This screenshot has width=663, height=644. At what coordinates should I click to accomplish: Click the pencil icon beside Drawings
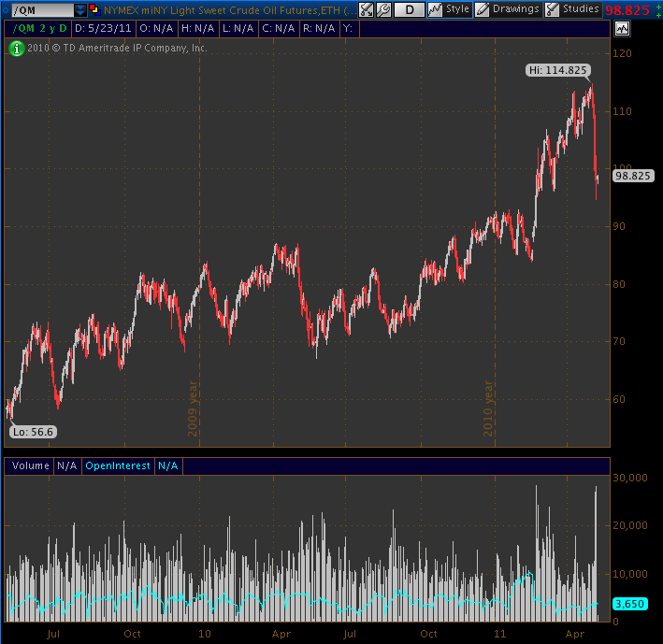tap(482, 10)
